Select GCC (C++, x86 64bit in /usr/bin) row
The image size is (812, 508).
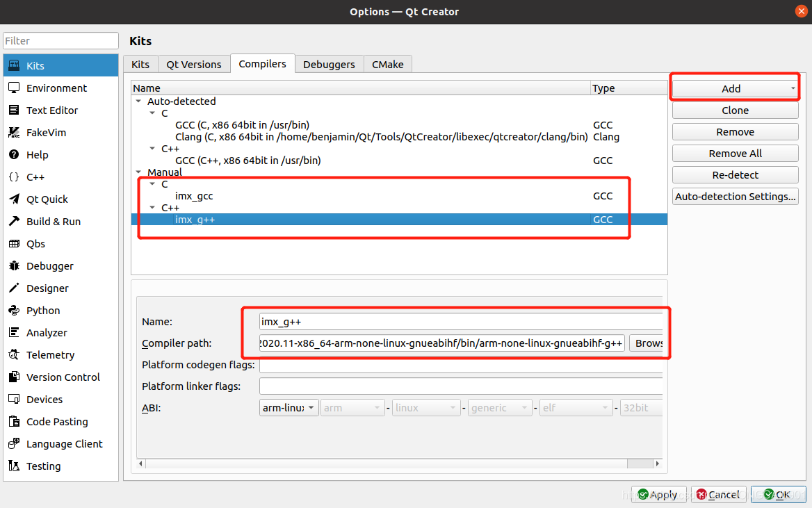tap(399, 161)
